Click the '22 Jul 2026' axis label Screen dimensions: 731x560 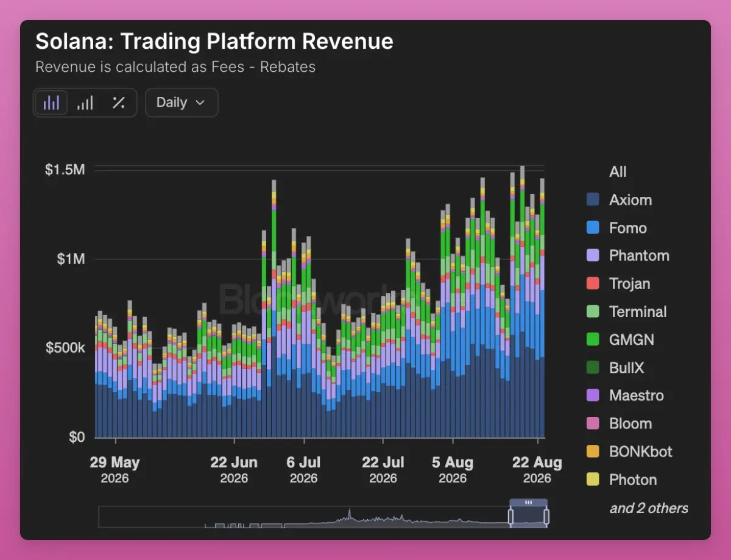tap(383, 469)
